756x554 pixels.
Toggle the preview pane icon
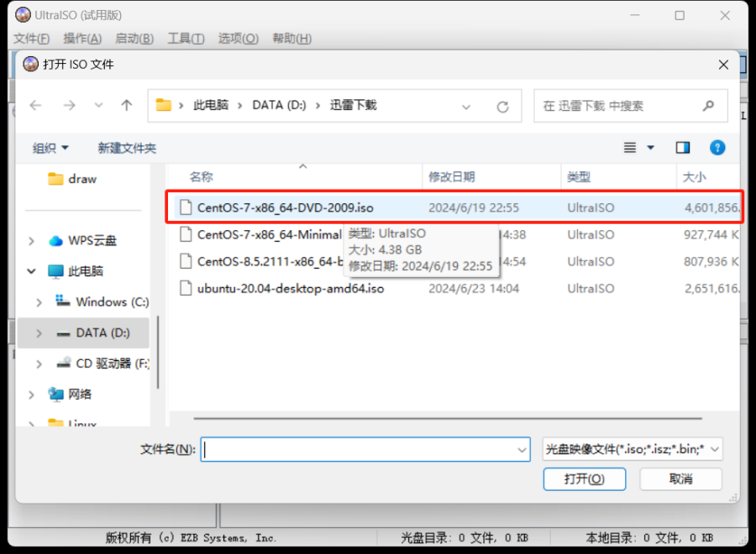tap(683, 148)
